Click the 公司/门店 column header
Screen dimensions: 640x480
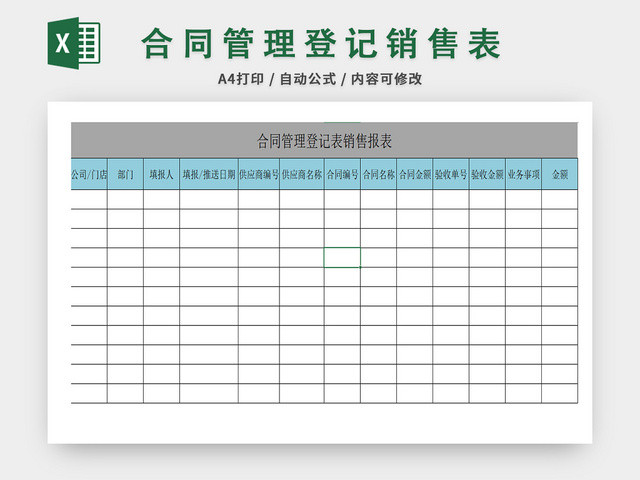point(89,174)
